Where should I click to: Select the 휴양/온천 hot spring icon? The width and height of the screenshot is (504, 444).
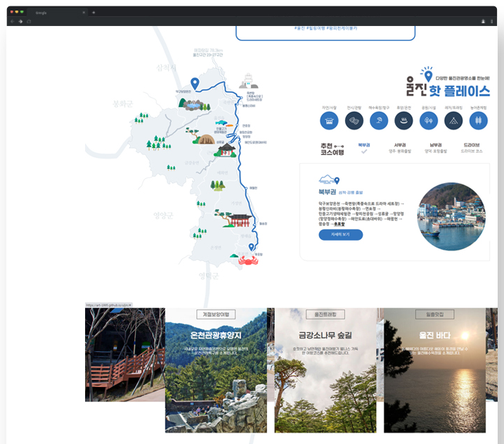pyautogui.click(x=403, y=121)
